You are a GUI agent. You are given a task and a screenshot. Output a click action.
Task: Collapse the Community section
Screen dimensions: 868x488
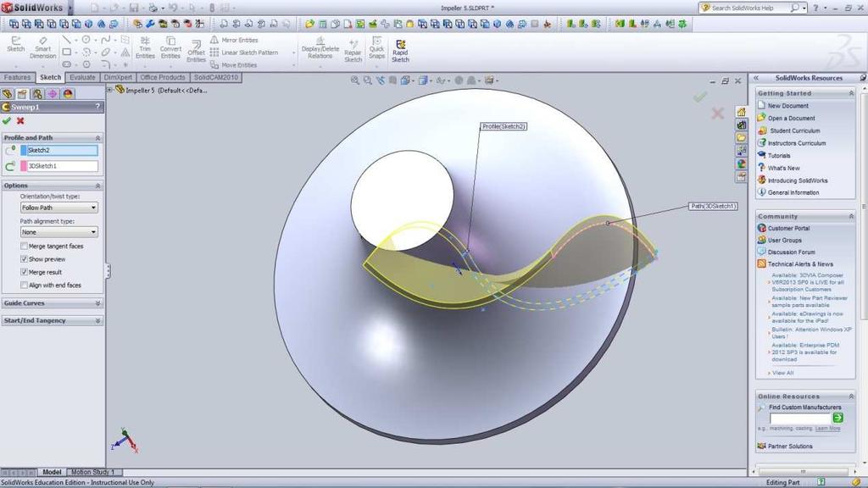(851, 216)
